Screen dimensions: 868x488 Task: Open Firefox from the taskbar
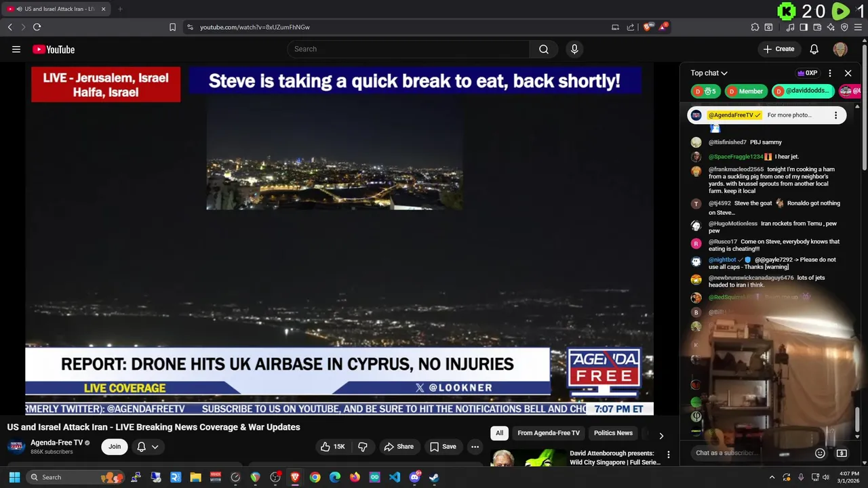click(355, 477)
